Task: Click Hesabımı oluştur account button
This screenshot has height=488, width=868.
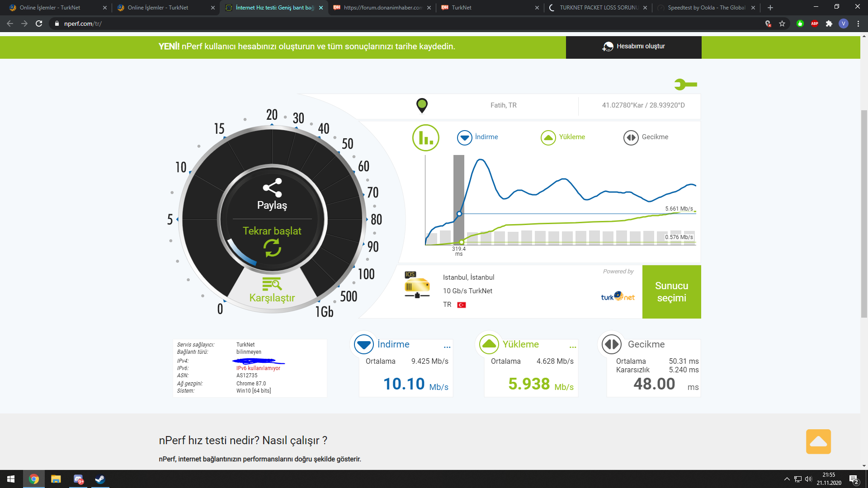Action: (x=633, y=47)
